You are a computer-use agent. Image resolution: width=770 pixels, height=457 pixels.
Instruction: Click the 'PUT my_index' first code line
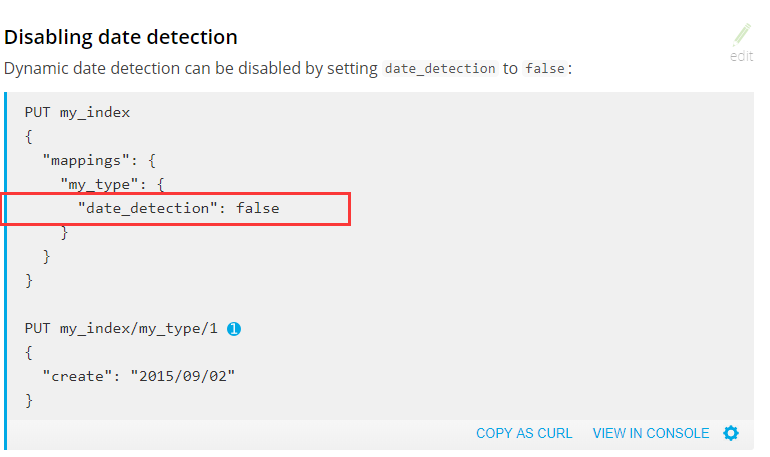coord(77,112)
